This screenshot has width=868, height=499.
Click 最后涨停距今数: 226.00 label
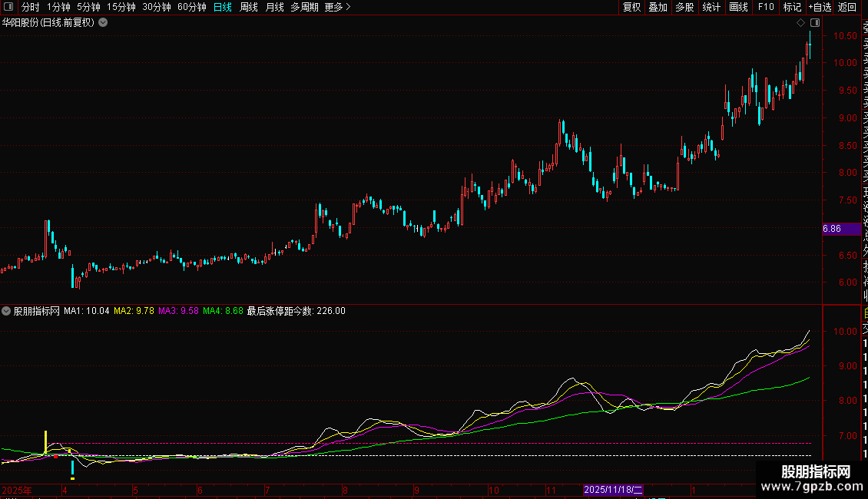tap(297, 311)
